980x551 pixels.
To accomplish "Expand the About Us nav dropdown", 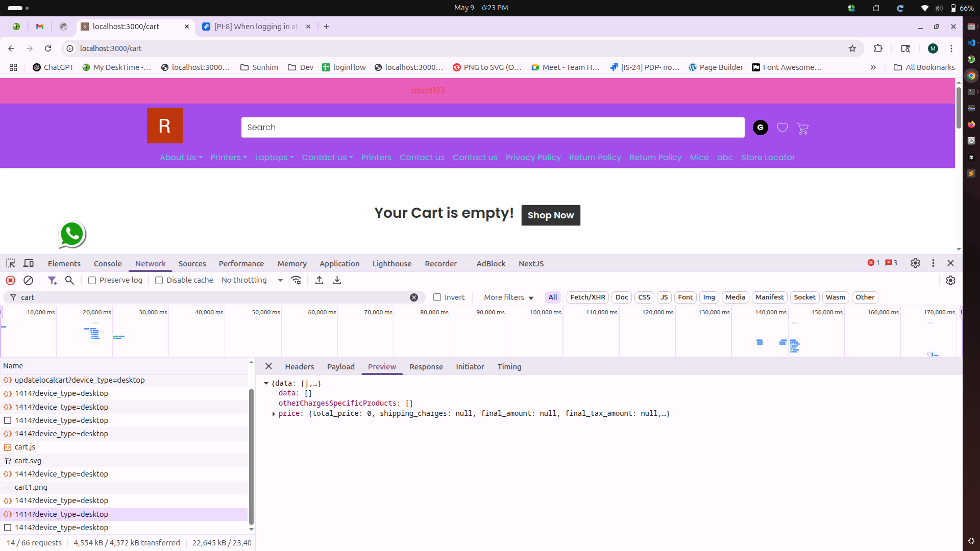I will (181, 158).
